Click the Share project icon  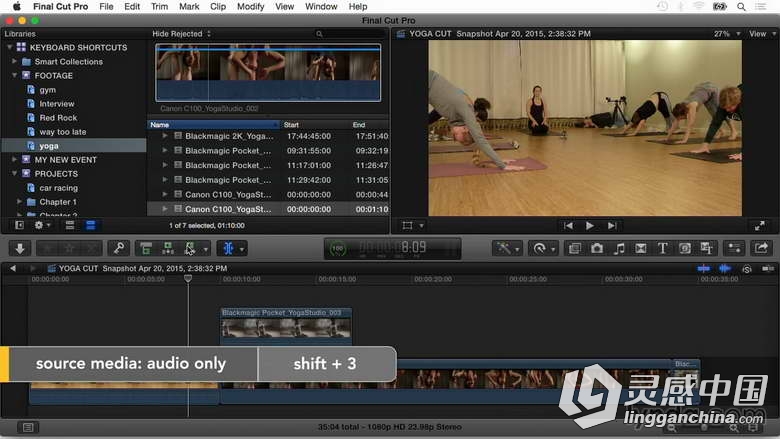pyautogui.click(x=761, y=248)
